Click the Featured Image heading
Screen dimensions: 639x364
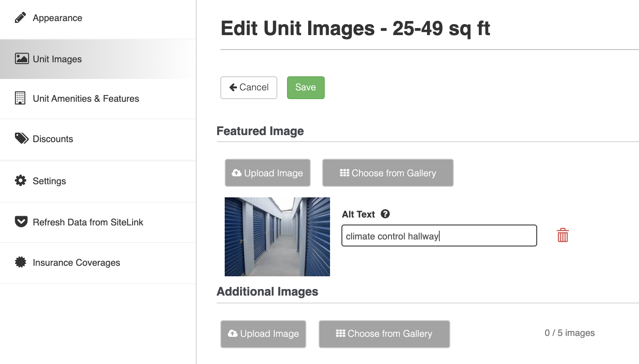pos(260,131)
